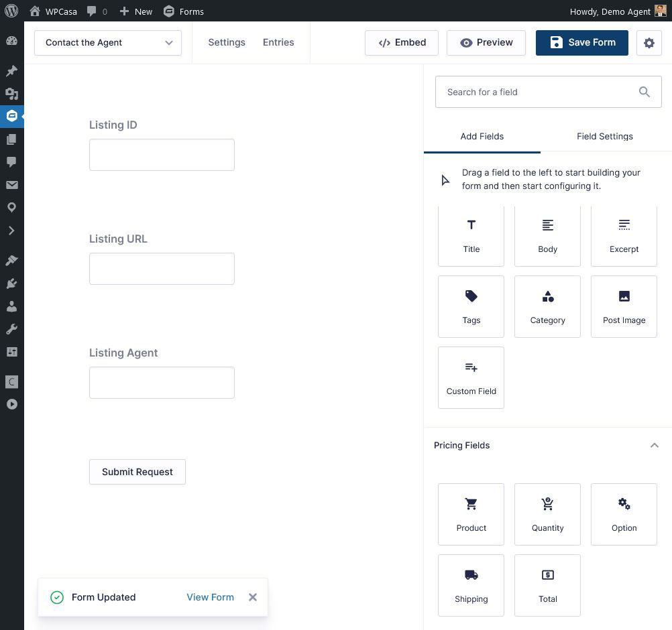Add a Product pricing field
This screenshot has width=672, height=630.
click(x=471, y=514)
